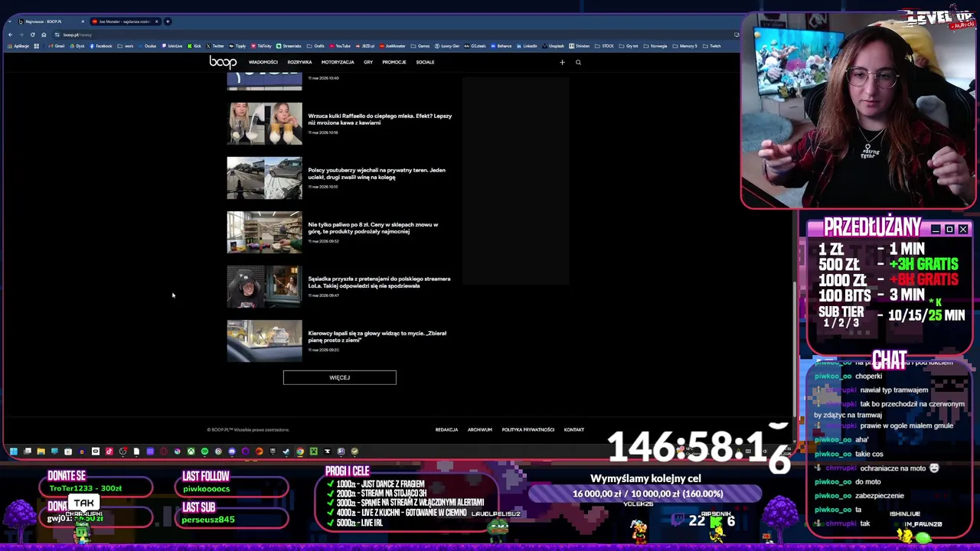Expand the Grafik bookmarks folder
The width and height of the screenshot is (980, 551).
point(316,46)
